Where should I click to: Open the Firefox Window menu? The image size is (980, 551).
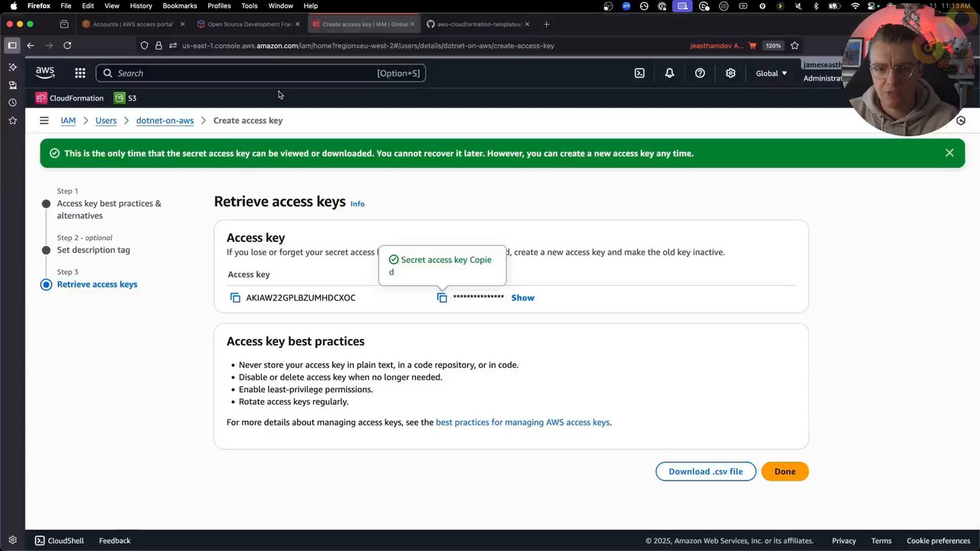(x=280, y=5)
